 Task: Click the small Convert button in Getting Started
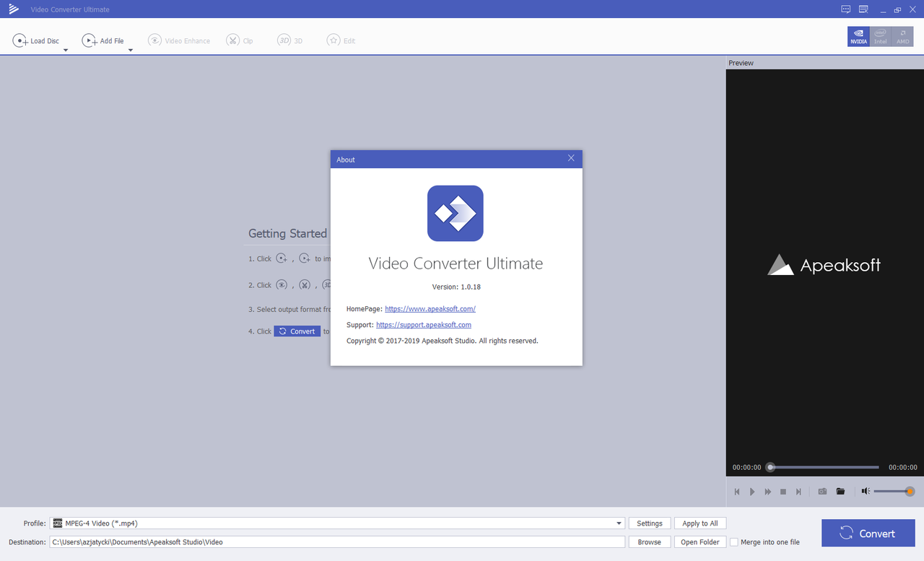(297, 331)
